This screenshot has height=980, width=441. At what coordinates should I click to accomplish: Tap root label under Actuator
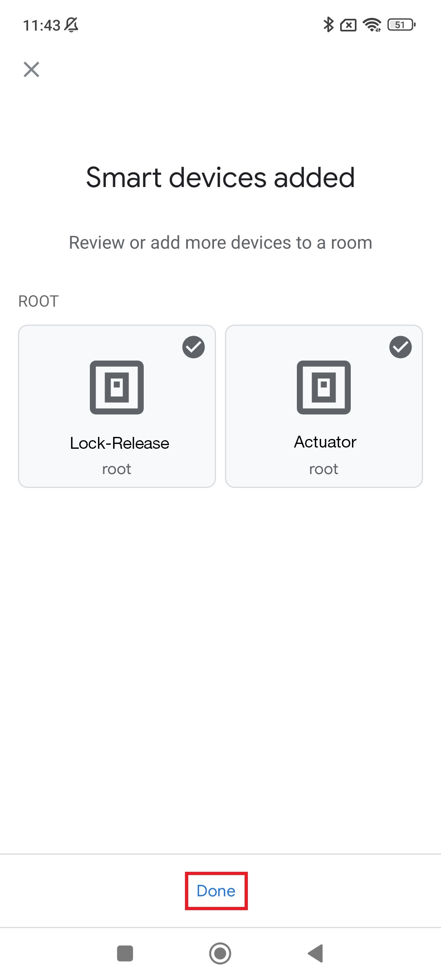click(324, 469)
